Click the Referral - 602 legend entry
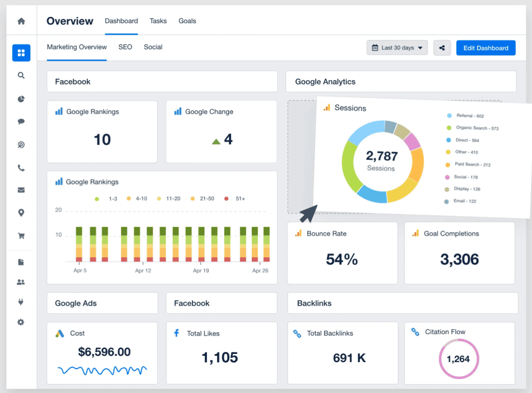532x393 pixels. coord(465,116)
